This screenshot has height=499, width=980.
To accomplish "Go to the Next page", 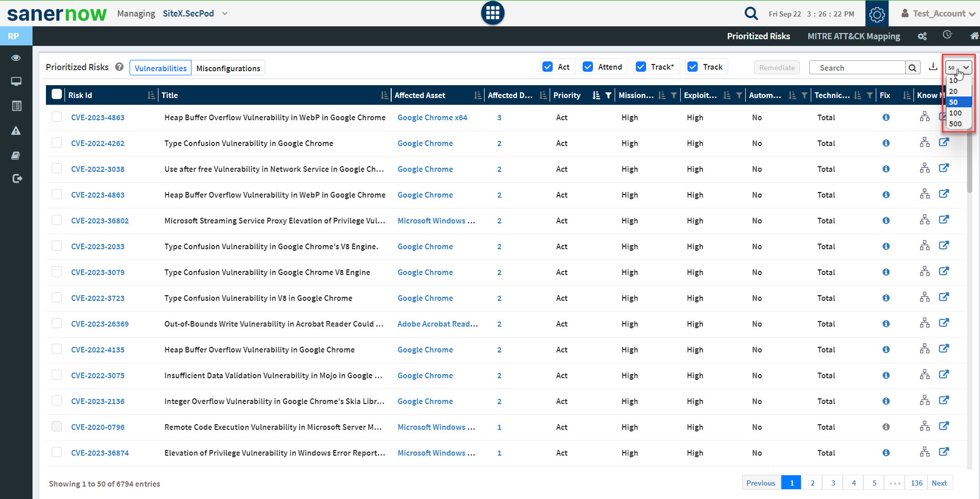I will (939, 483).
